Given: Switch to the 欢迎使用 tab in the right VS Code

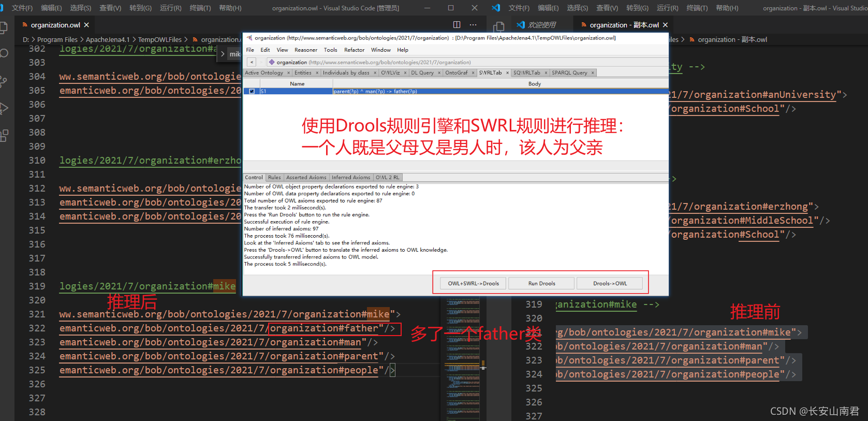Looking at the screenshot, I should 542,25.
